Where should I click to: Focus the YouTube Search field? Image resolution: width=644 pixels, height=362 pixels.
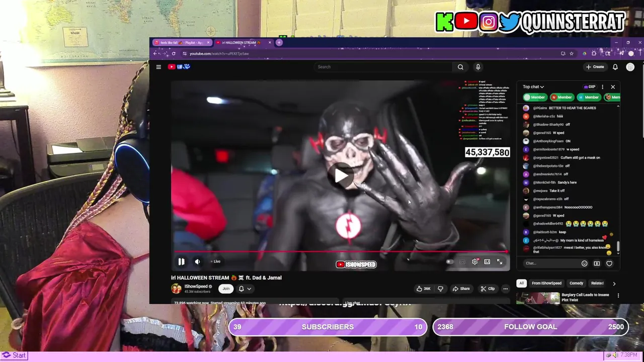[x=382, y=67]
